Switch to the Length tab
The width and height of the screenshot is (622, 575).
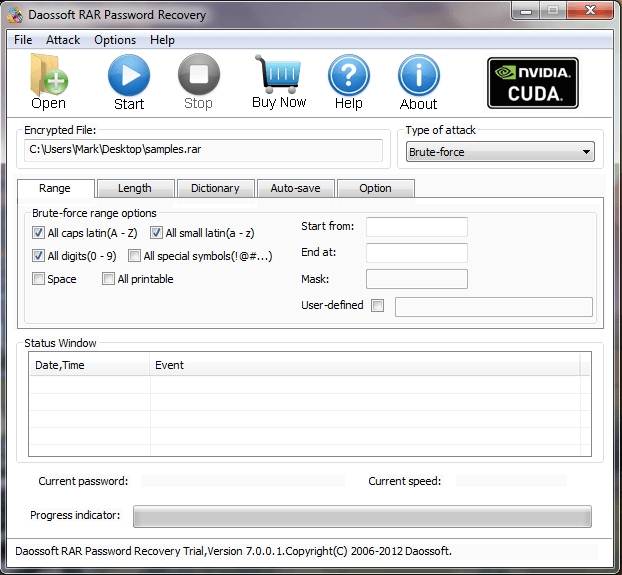pyautogui.click(x=135, y=188)
